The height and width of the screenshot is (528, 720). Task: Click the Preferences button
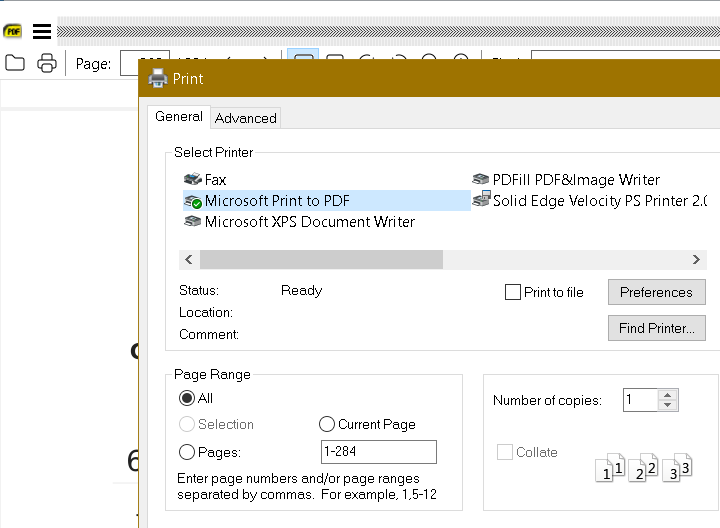656,292
